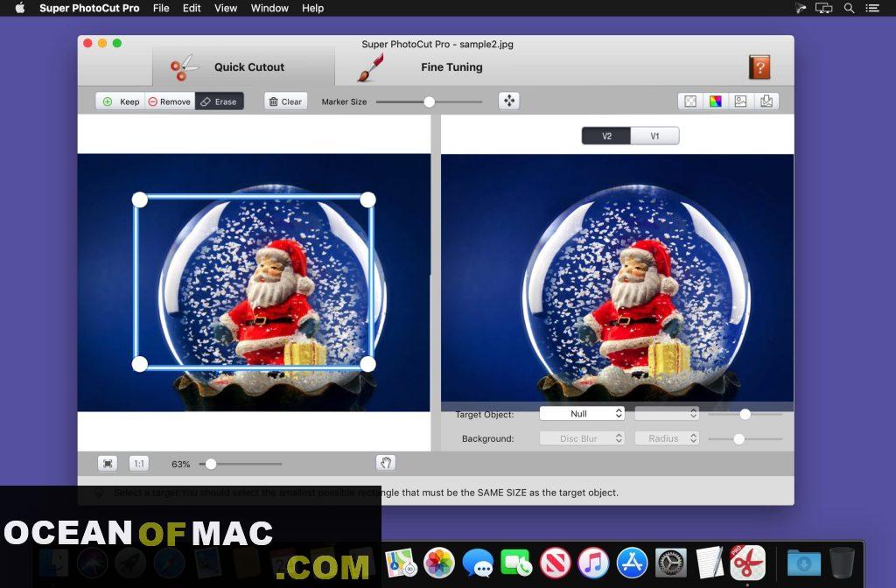Switch the preview to V1
The image size is (896, 588).
[654, 136]
